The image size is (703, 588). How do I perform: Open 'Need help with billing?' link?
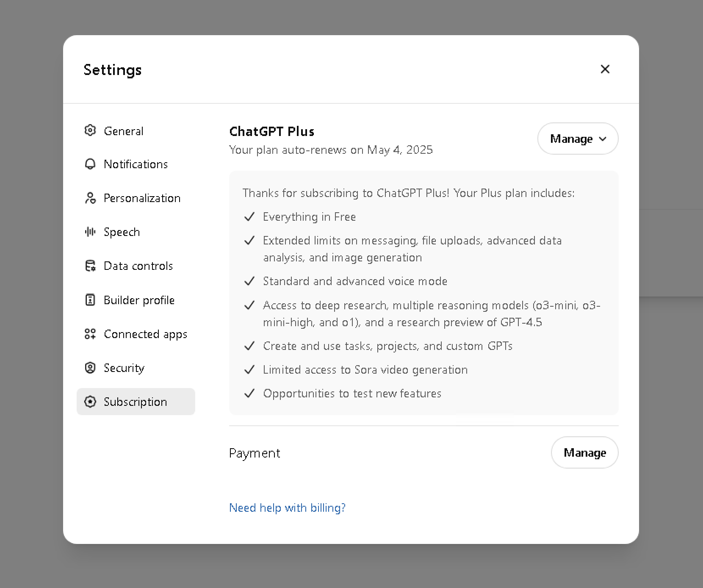click(287, 508)
